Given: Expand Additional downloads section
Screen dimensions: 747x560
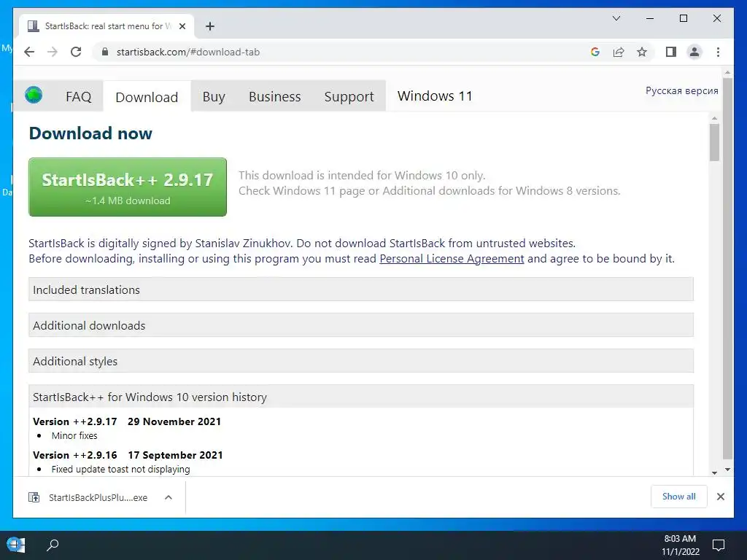Looking at the screenshot, I should pyautogui.click(x=360, y=325).
